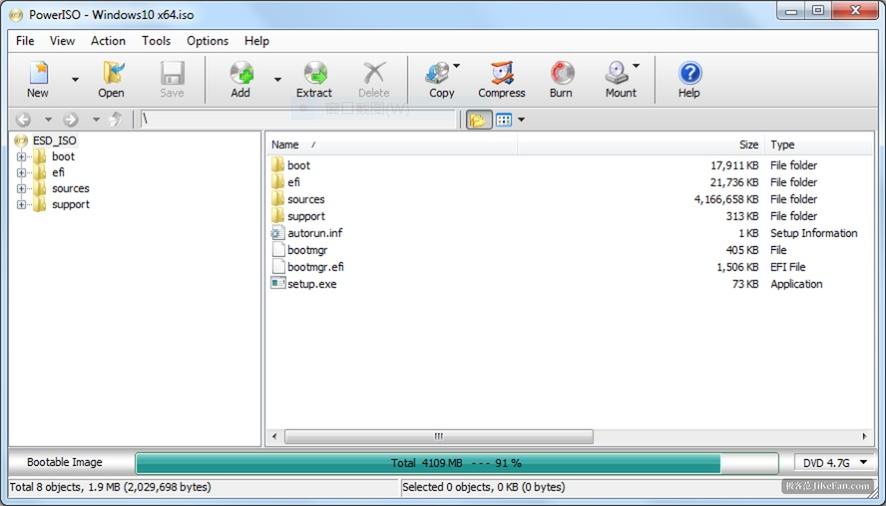This screenshot has width=886, height=506.
Task: Open the Copy button dropdown arrow
Action: pos(457,66)
